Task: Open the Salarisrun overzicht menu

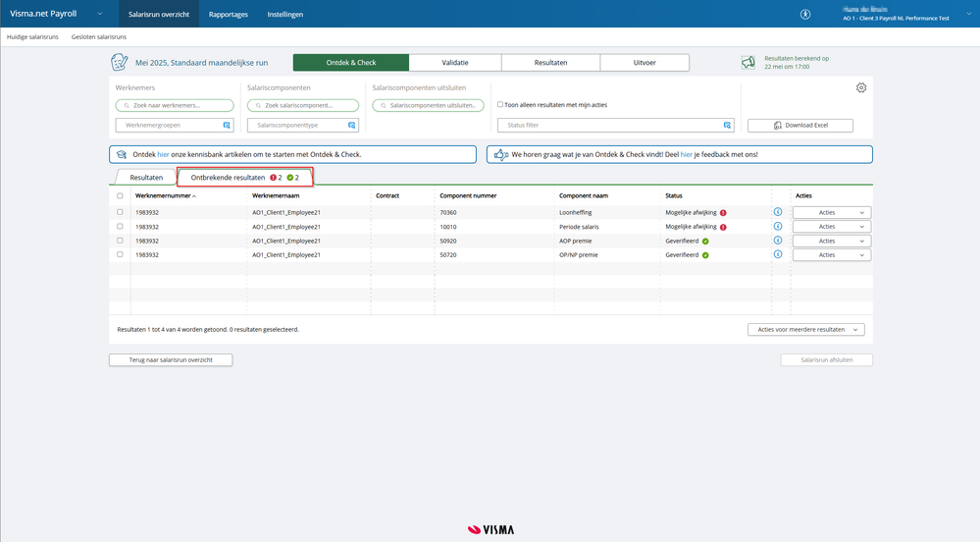Action: pyautogui.click(x=159, y=15)
